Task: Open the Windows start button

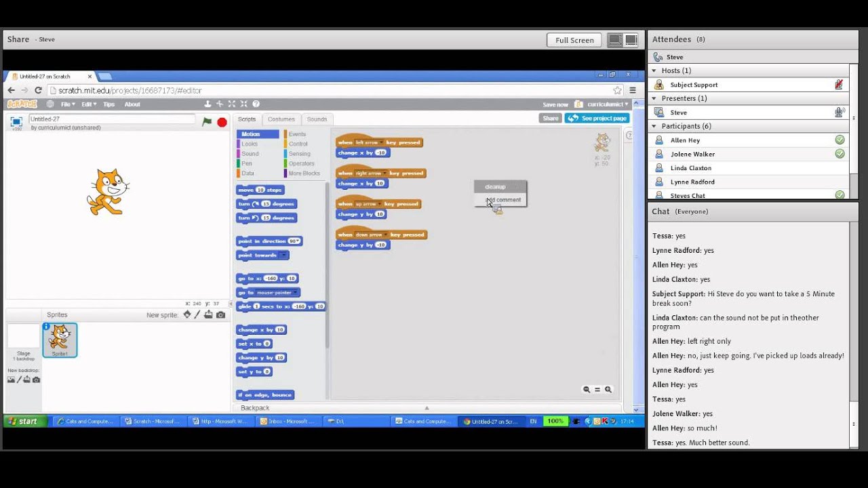Action: [25, 421]
